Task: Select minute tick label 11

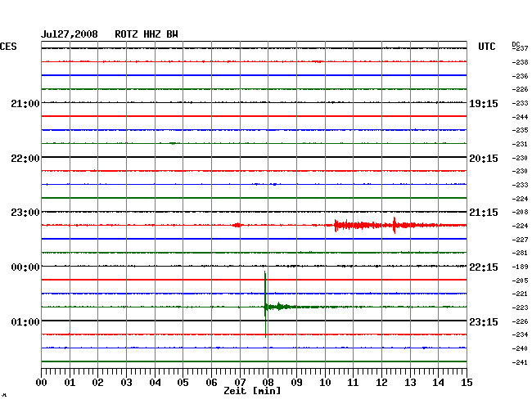Action: point(353,383)
